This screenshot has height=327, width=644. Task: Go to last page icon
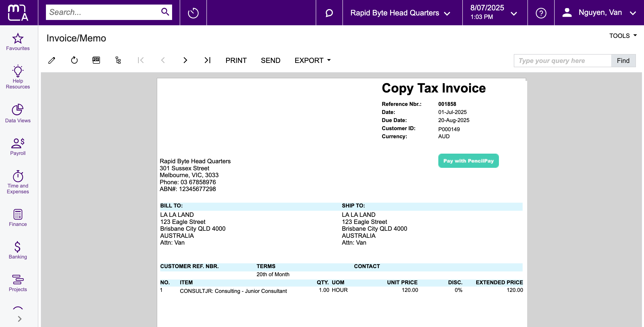point(207,60)
